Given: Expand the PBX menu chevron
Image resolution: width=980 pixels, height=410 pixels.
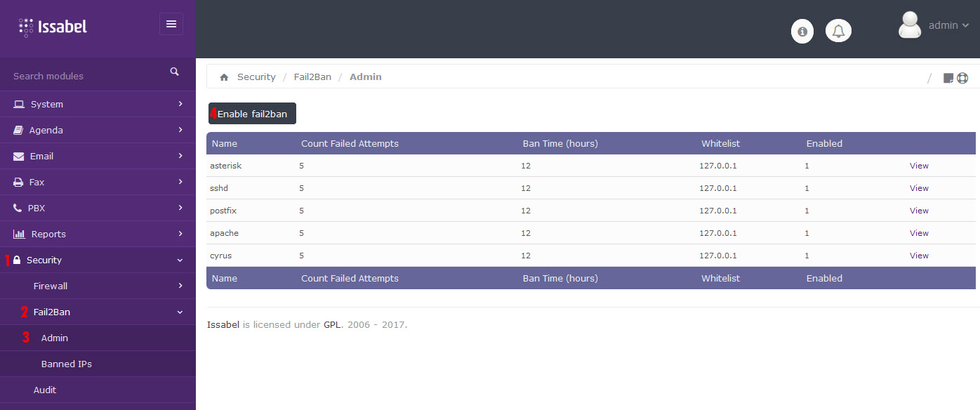Looking at the screenshot, I should (180, 208).
